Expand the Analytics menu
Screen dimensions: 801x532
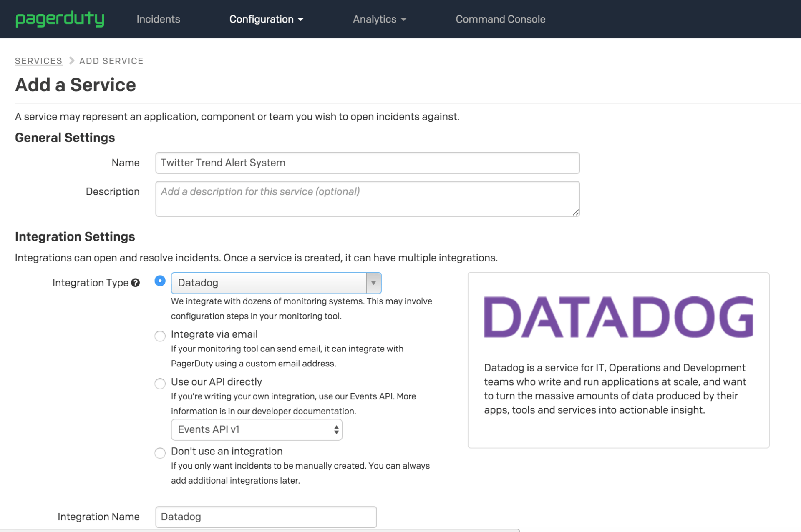(375, 19)
